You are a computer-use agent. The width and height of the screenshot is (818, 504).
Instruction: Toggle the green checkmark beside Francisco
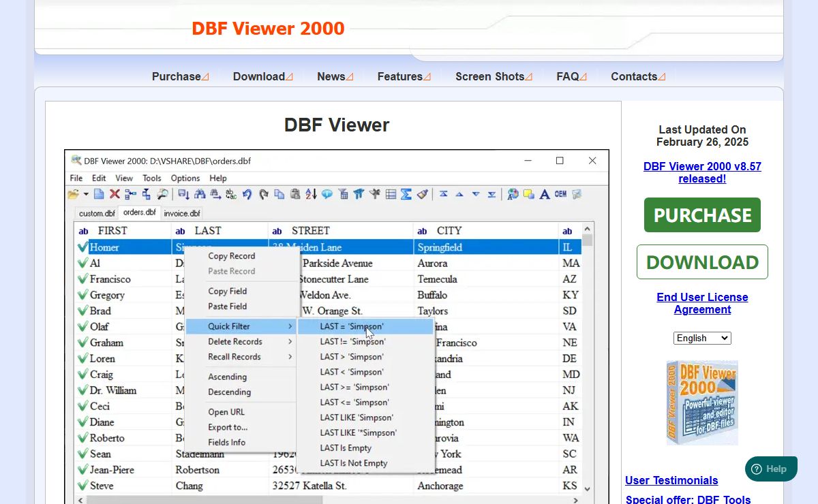click(83, 279)
